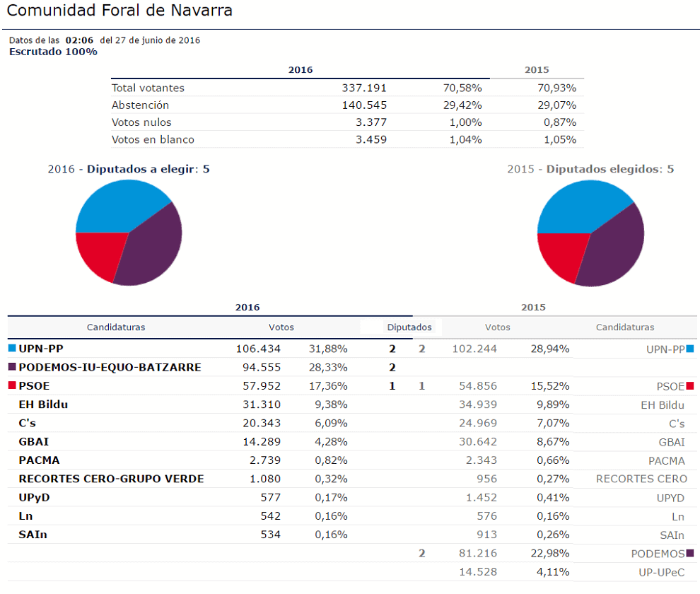This screenshot has height=594, width=700.
Task: Click the blue UPN-PP swatch in 2016 table
Action: pos(13,349)
